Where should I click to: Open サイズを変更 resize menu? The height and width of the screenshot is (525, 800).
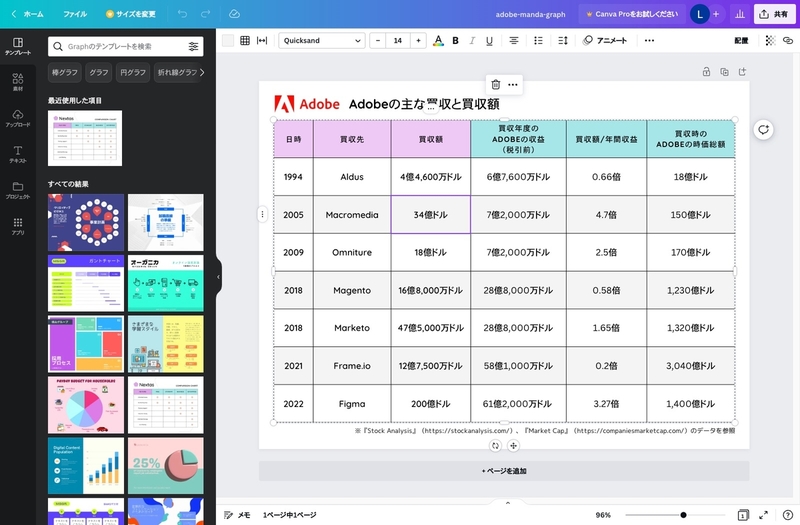point(131,14)
